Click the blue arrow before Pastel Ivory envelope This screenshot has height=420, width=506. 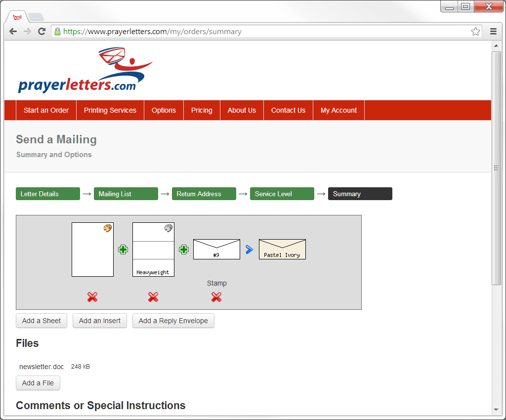click(x=249, y=250)
